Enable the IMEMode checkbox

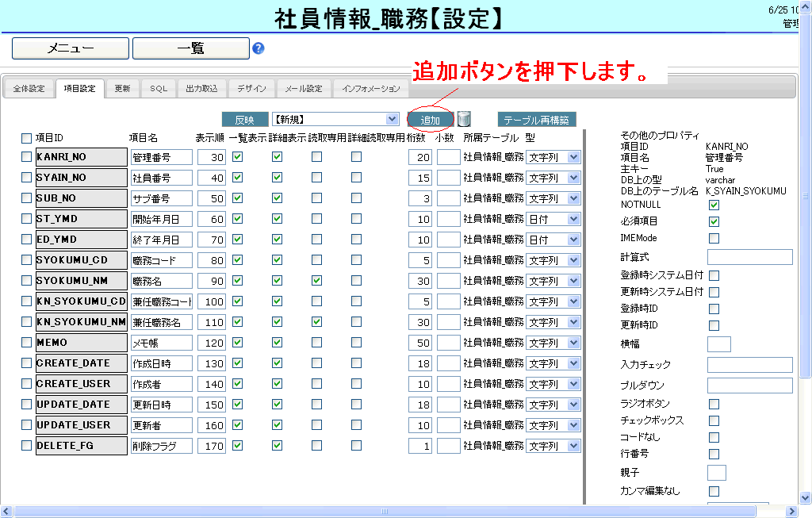coord(714,238)
